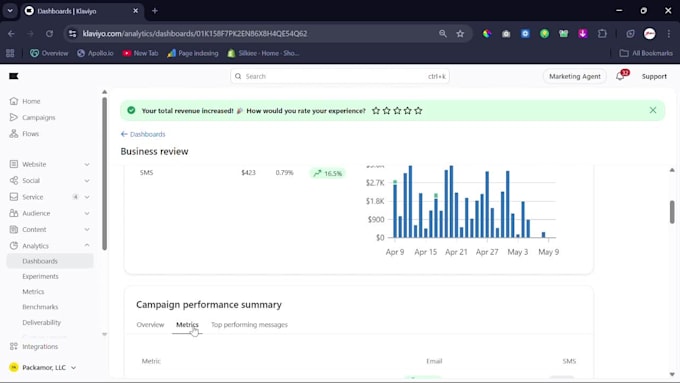
Task: Click sidebar scroll-up arrow
Action: pos(105,92)
